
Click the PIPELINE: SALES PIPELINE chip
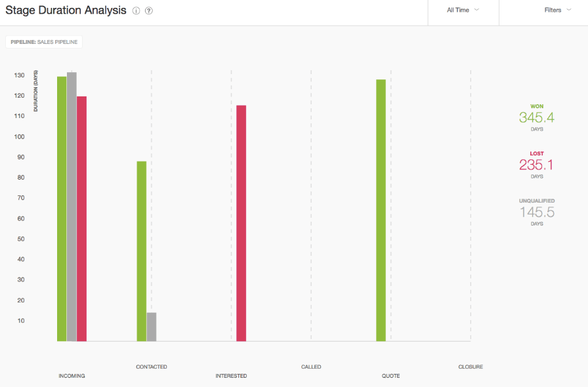coord(43,41)
